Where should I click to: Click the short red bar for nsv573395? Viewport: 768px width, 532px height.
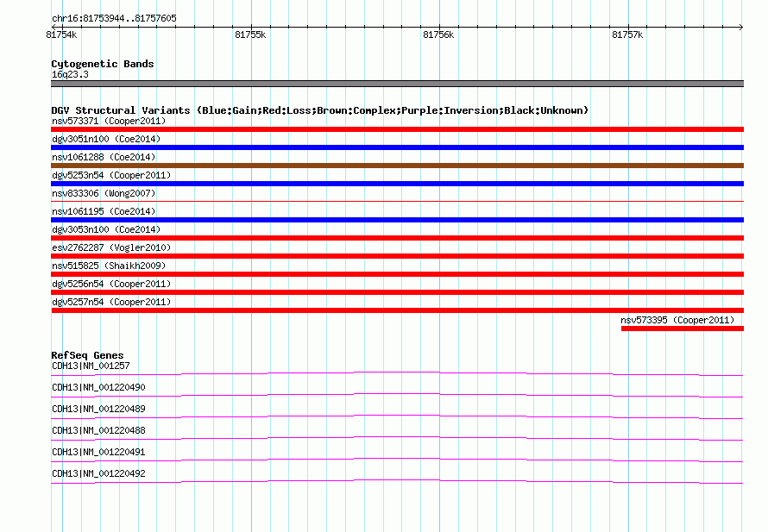[x=683, y=329]
